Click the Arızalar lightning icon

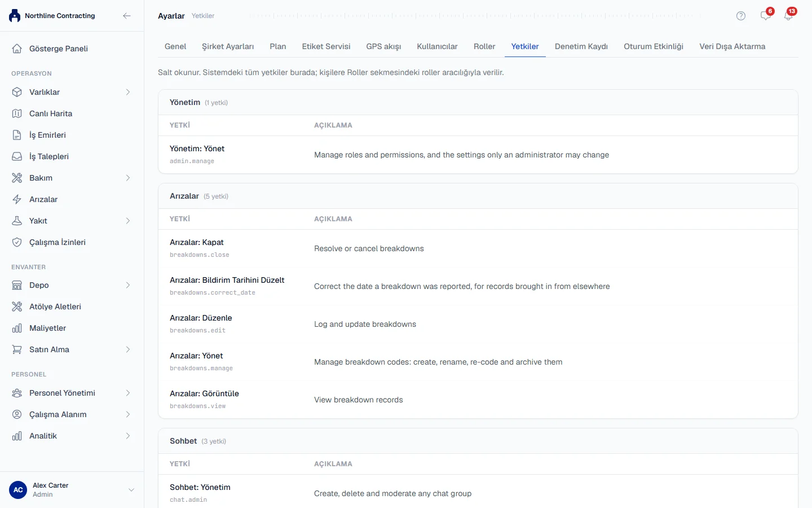point(17,199)
